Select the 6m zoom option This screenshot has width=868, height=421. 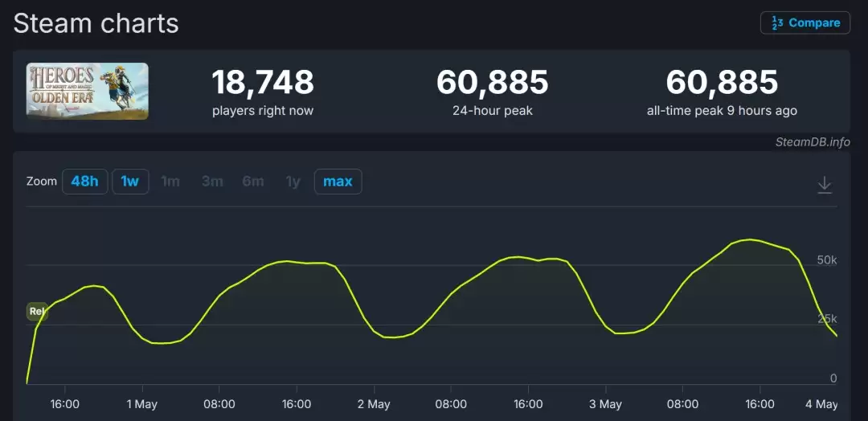tap(253, 182)
